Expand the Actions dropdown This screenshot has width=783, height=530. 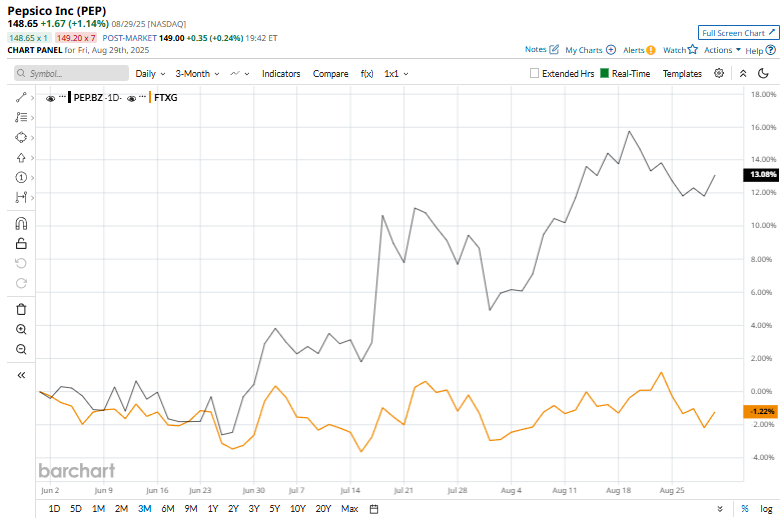[x=722, y=50]
